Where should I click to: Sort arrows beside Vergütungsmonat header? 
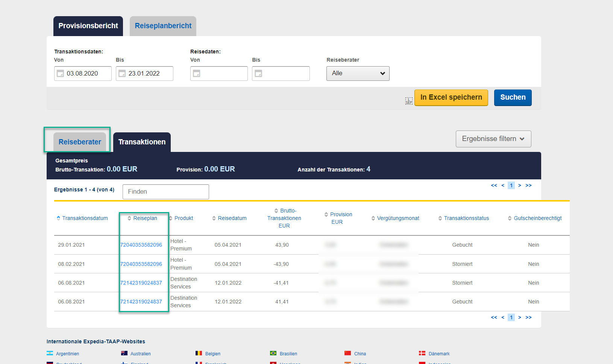pos(373,218)
